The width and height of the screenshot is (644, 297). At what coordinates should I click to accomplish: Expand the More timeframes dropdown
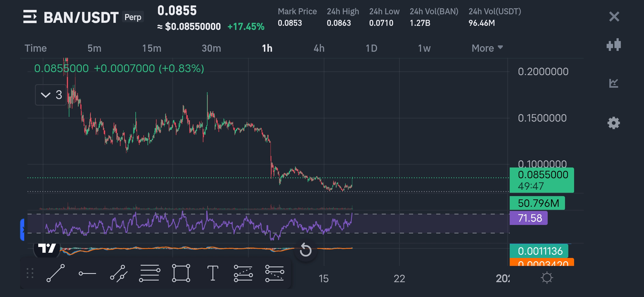[487, 48]
